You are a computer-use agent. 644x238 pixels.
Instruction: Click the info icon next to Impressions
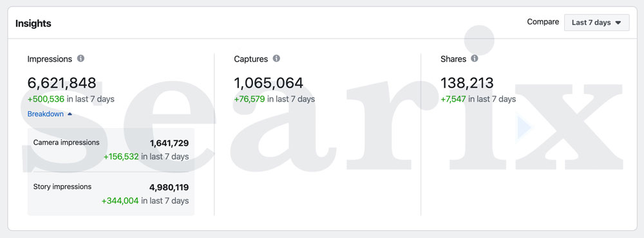pyautogui.click(x=81, y=59)
